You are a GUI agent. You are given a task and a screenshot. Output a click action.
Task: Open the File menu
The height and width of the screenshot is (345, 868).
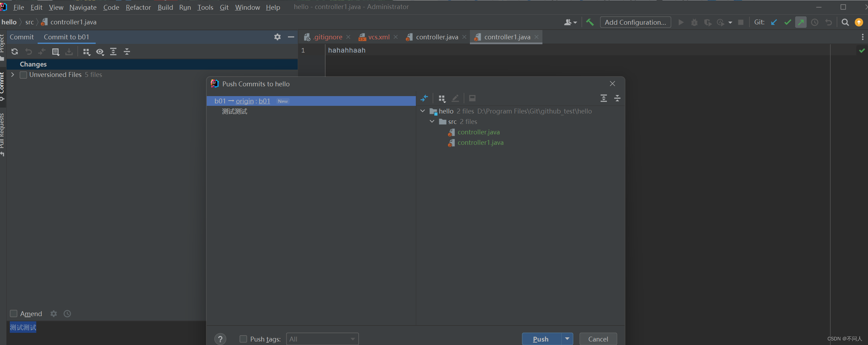coord(18,7)
